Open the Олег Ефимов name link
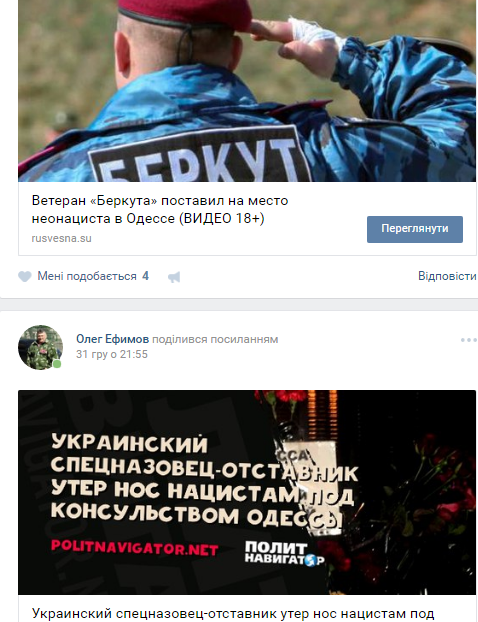 tap(113, 339)
